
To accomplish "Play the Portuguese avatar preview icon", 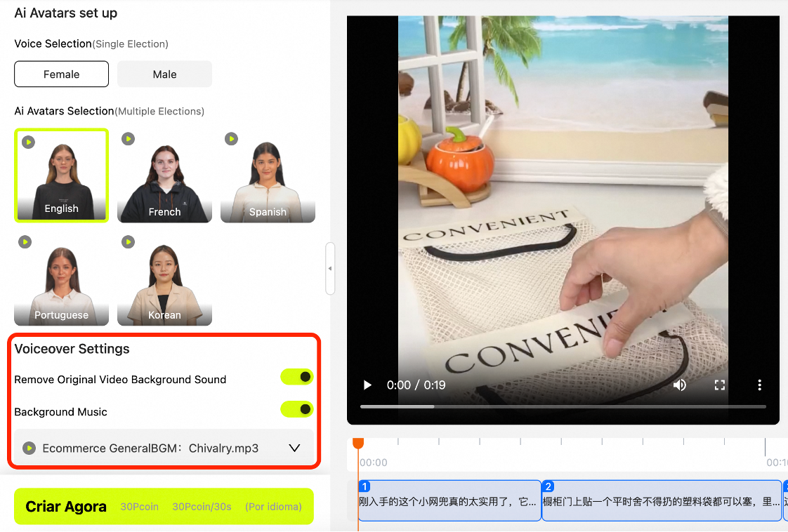I will click(25, 242).
